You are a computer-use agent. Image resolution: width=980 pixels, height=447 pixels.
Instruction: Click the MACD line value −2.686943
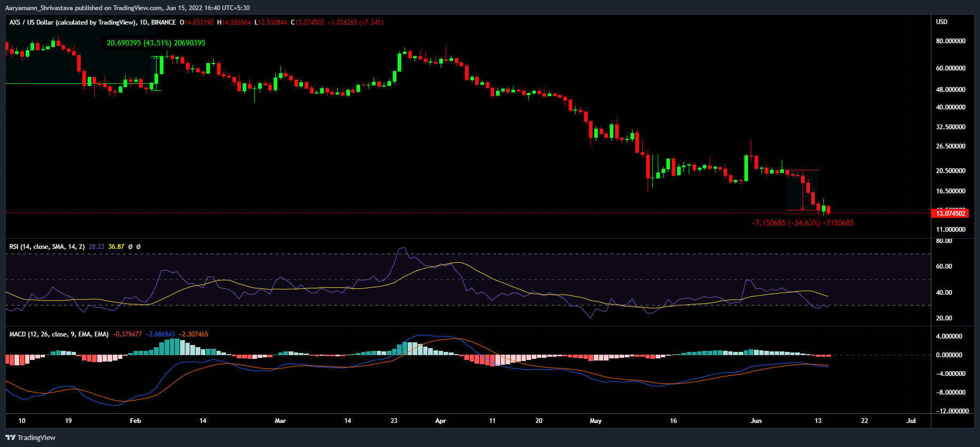[160, 334]
